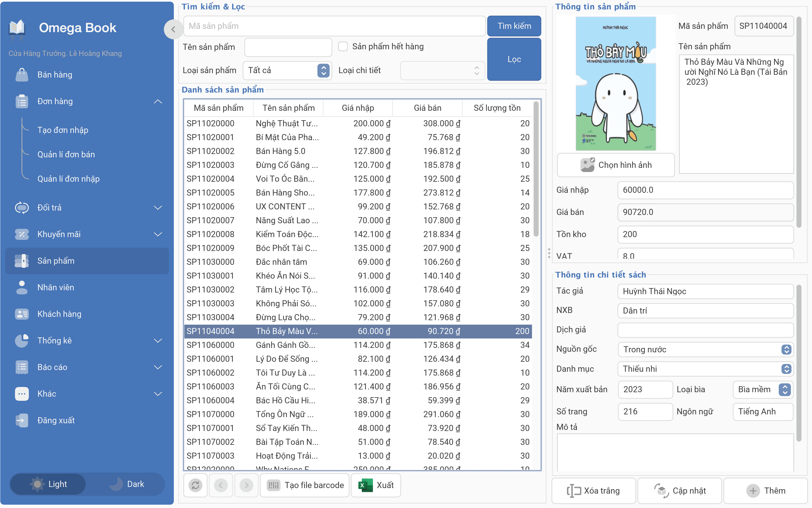Create barcode file with Tạo file barcode
This screenshot has width=812, height=508.
click(305, 485)
